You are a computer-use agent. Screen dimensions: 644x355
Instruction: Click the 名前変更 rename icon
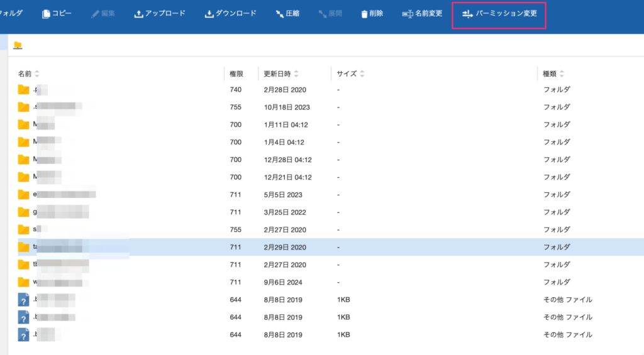pos(407,14)
